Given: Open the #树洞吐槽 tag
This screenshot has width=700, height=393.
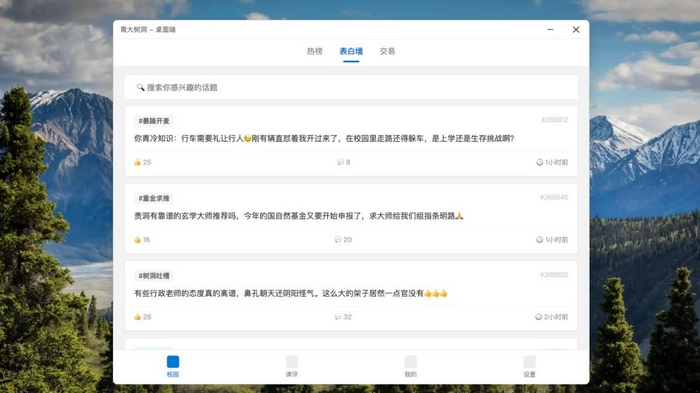Looking at the screenshot, I should [154, 276].
